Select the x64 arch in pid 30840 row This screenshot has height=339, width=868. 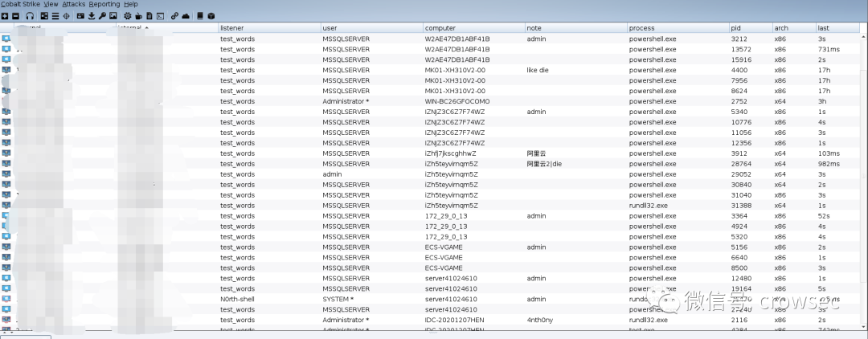pos(780,185)
